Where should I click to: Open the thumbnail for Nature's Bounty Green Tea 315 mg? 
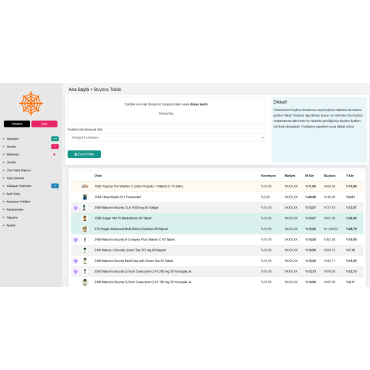pyautogui.click(x=85, y=250)
